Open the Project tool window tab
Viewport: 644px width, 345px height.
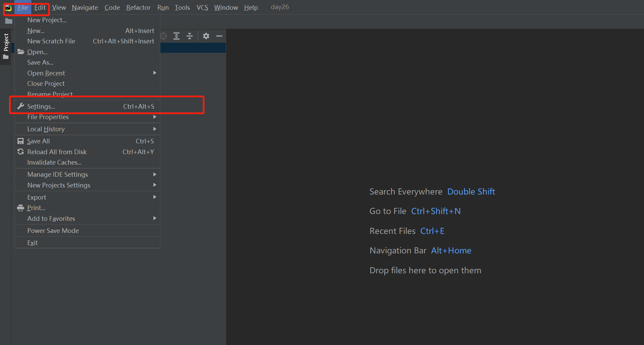pos(6,42)
